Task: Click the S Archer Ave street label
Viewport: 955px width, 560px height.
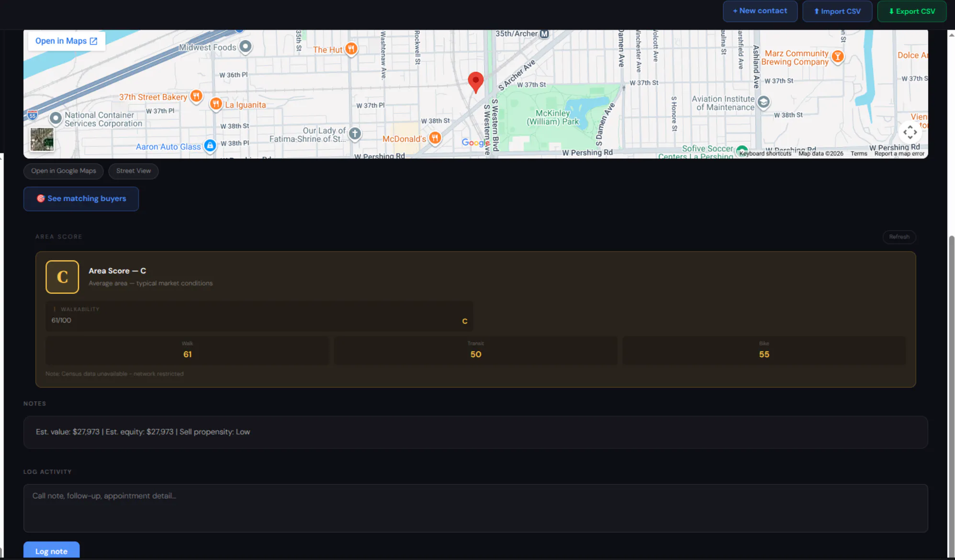Action: (517, 76)
